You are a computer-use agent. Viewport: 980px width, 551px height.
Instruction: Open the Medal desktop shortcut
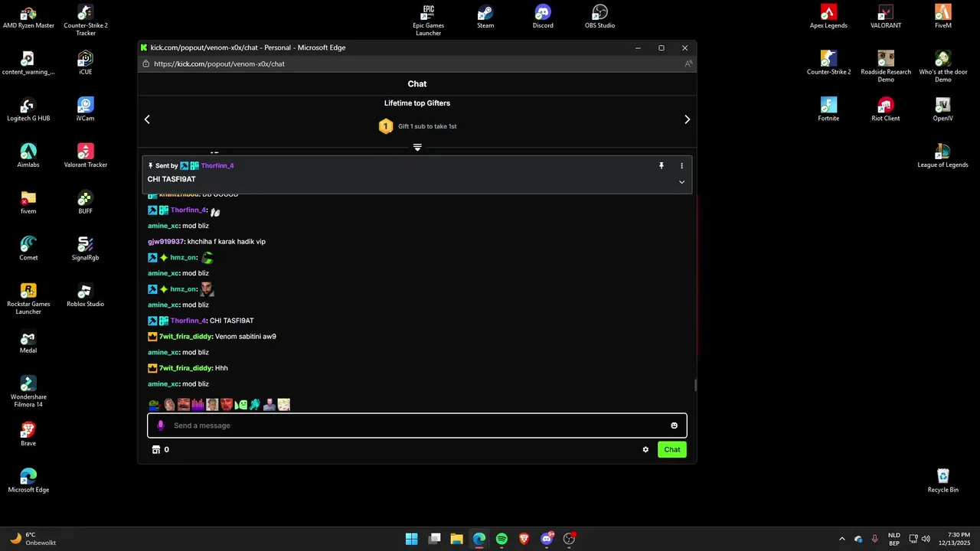pos(28,342)
